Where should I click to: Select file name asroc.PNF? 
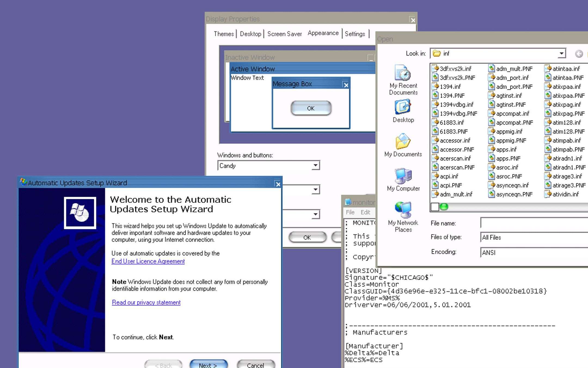[509, 176]
